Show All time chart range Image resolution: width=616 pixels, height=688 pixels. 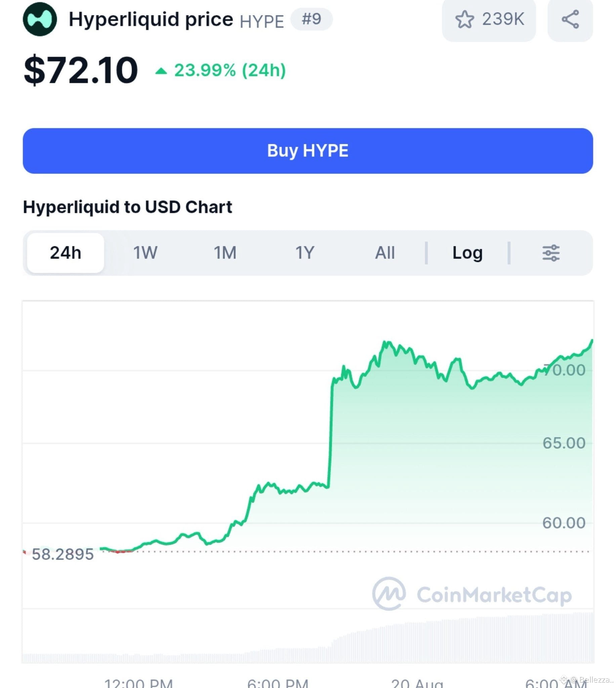tap(385, 253)
